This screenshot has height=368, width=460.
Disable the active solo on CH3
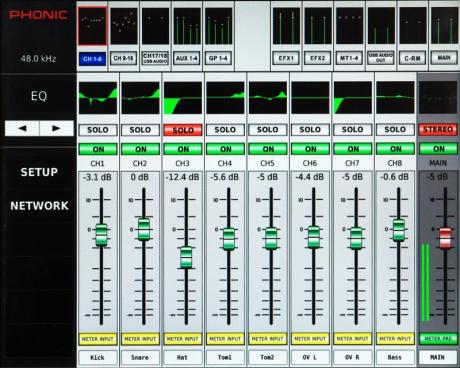[x=183, y=130]
